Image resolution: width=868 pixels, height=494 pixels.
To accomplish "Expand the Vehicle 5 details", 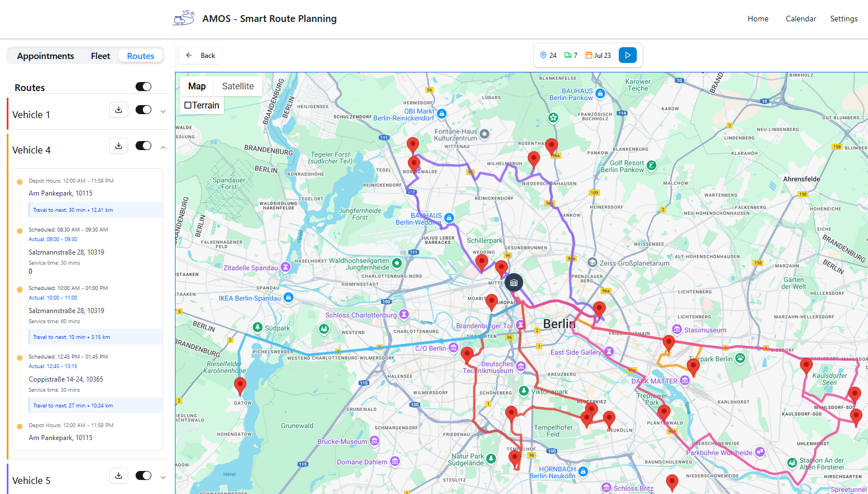I will pos(163,477).
